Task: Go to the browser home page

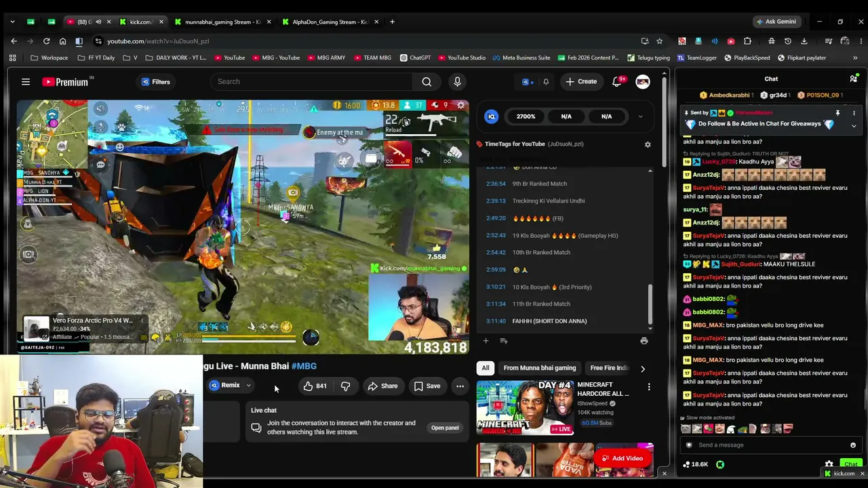Action: click(x=62, y=41)
